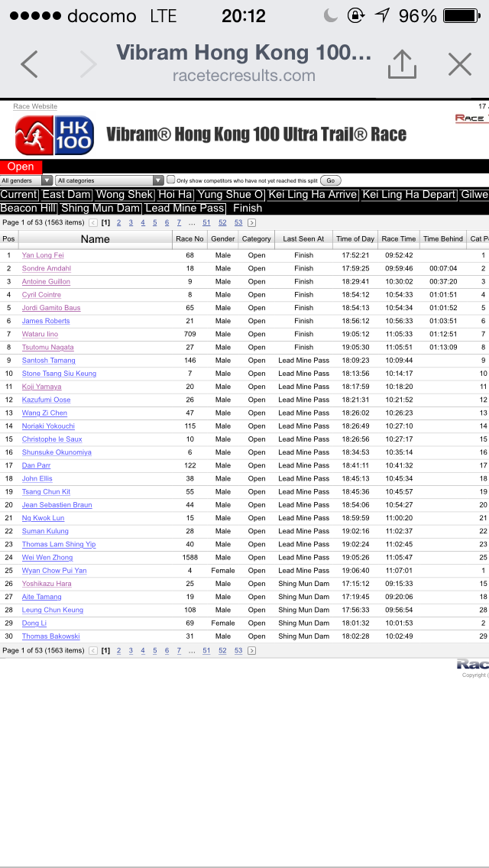Select the Open category tab
This screenshot has width=489, height=868.
(21, 167)
